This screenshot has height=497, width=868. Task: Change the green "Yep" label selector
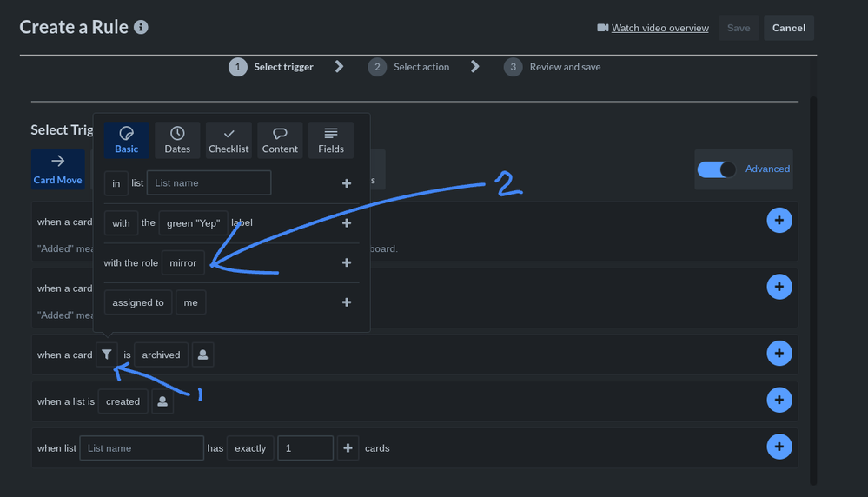tap(193, 223)
